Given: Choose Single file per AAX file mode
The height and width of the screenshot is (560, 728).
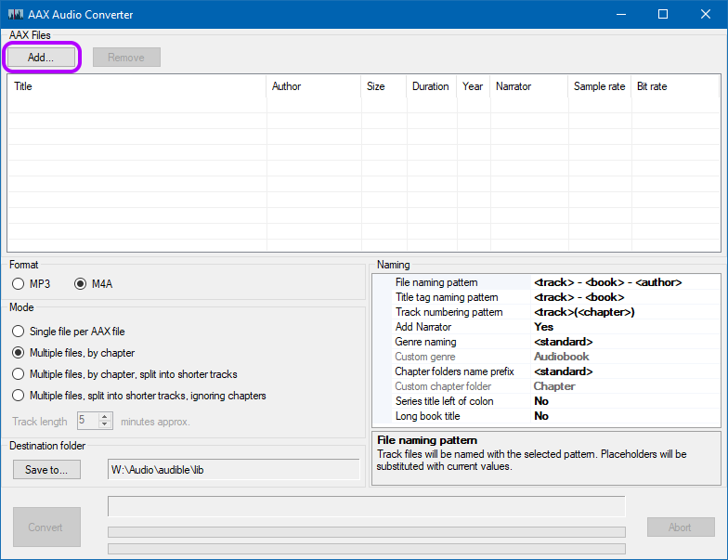Looking at the screenshot, I should (x=19, y=332).
